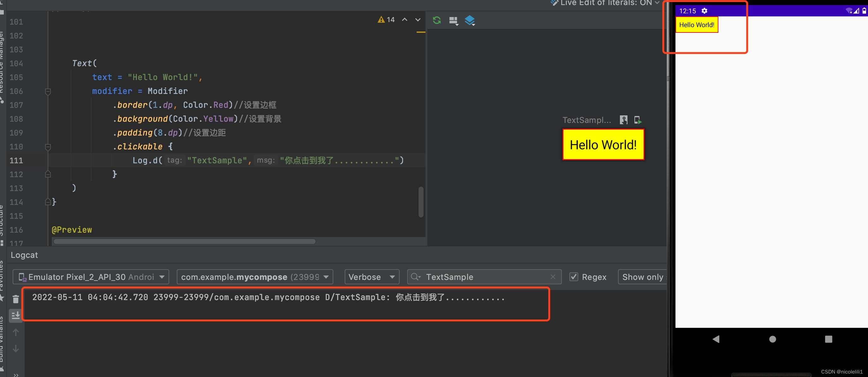The image size is (868, 377).
Task: Select the Logcat tab
Action: tap(24, 255)
